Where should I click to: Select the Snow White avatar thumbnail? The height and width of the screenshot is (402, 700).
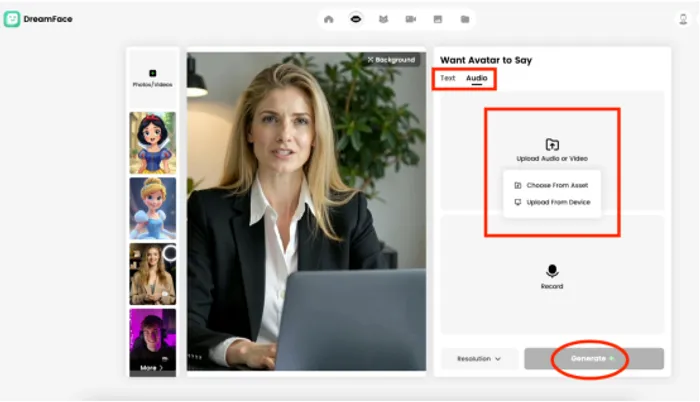click(152, 143)
